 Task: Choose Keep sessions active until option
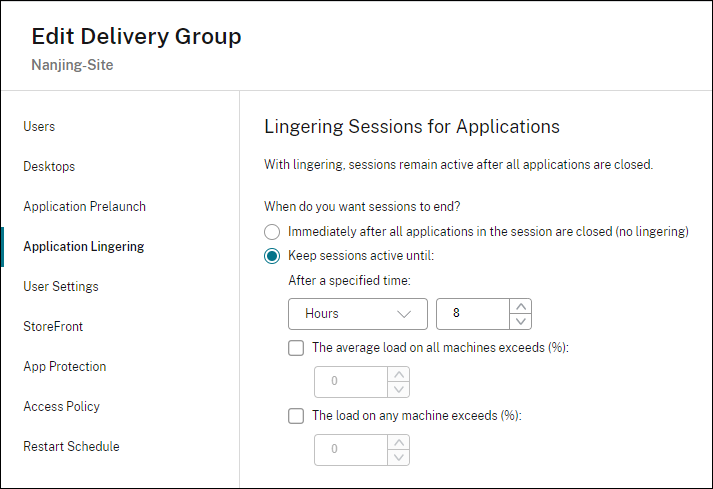pos(272,255)
